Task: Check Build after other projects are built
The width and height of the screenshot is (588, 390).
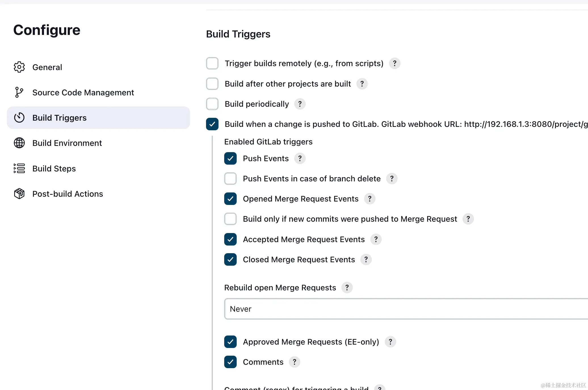Action: [x=212, y=84]
